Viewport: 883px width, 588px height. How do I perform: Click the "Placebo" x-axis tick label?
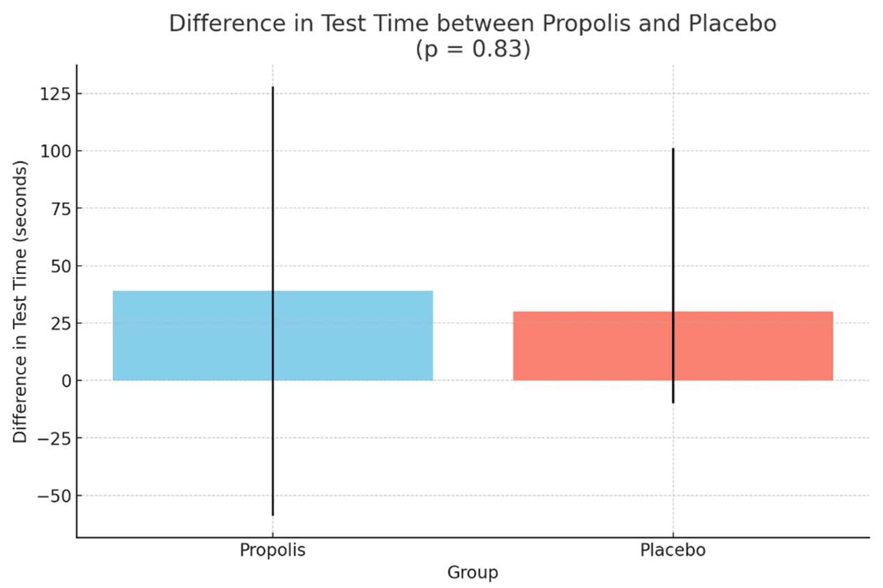(673, 550)
